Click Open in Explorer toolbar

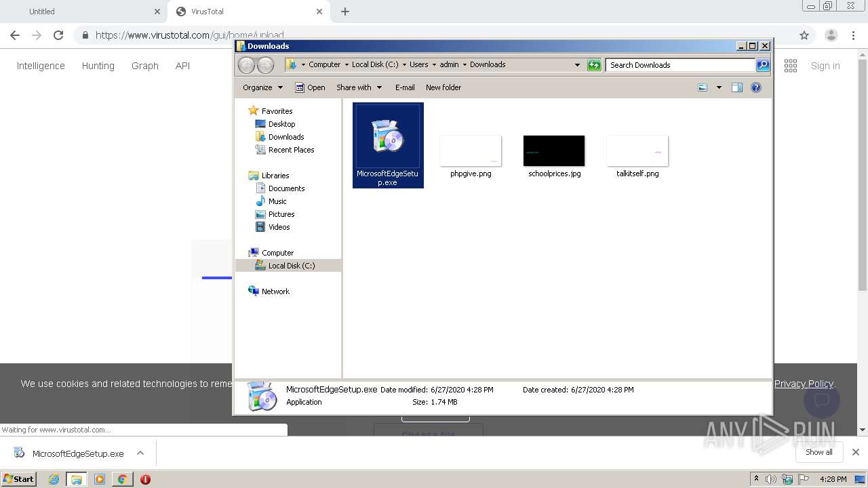coord(310,87)
